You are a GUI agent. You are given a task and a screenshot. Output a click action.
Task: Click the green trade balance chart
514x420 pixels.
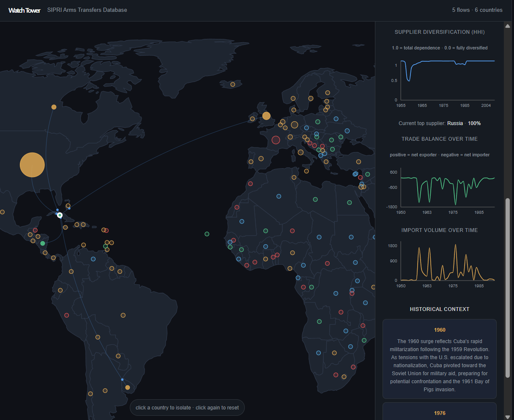[447, 187]
